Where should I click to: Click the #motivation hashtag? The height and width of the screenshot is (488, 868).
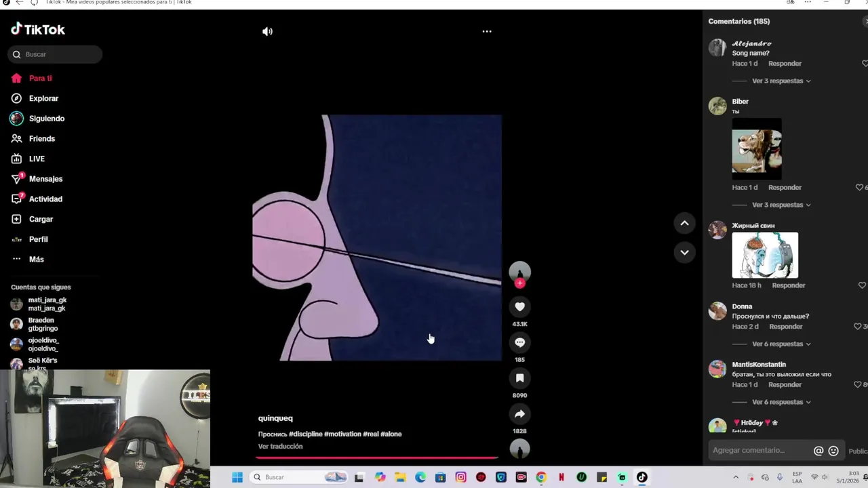pos(342,434)
